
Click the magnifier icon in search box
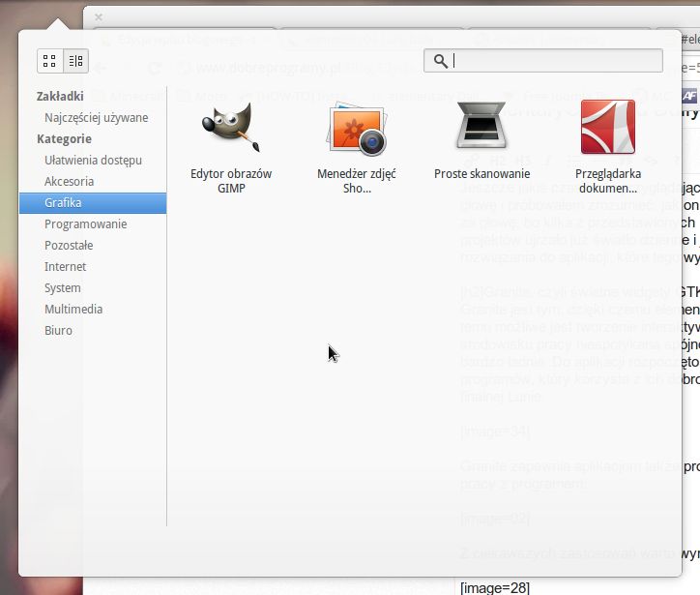click(440, 61)
